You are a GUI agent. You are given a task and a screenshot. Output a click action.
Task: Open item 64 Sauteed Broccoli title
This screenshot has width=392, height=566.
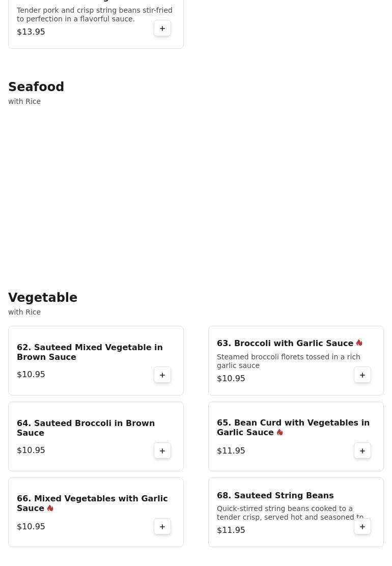pyautogui.click(x=86, y=428)
